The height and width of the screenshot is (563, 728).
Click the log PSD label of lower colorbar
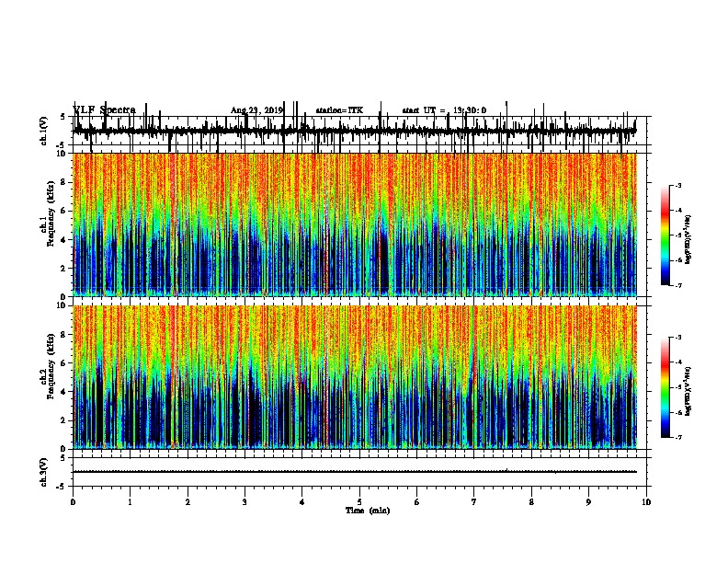pyautogui.click(x=688, y=392)
